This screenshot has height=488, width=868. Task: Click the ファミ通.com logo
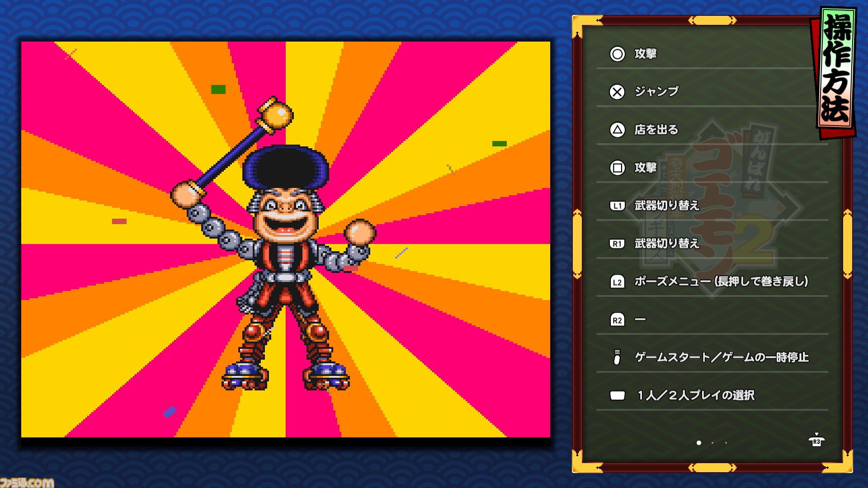click(27, 482)
